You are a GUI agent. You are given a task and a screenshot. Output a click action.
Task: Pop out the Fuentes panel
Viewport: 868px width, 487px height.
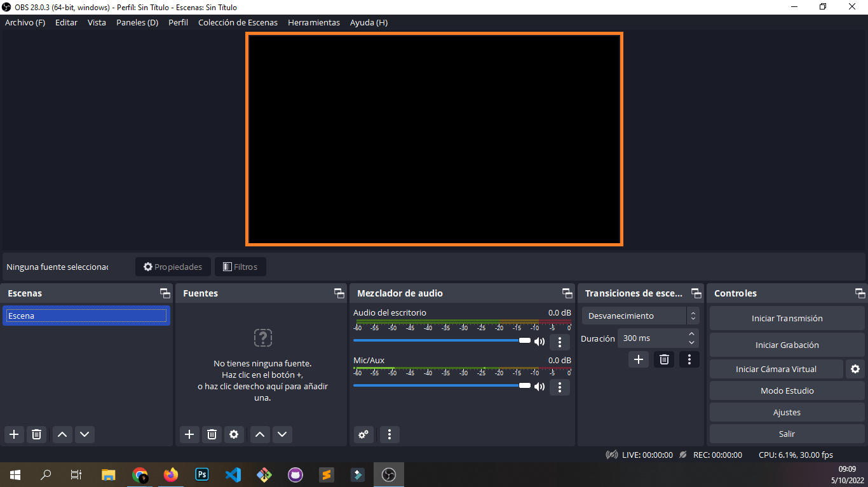tap(339, 293)
